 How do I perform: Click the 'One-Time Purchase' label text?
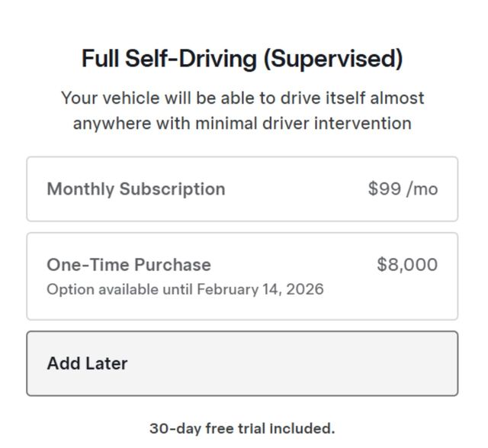point(129,265)
